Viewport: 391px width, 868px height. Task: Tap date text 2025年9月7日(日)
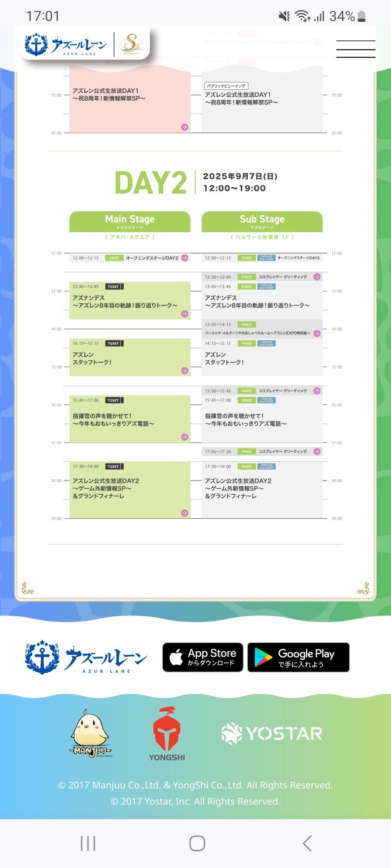(x=240, y=176)
